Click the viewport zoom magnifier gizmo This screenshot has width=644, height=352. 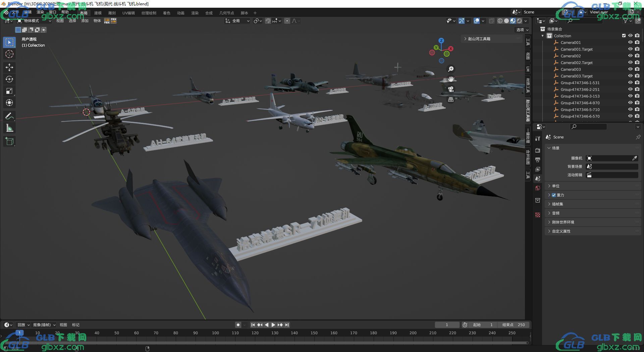pyautogui.click(x=451, y=69)
